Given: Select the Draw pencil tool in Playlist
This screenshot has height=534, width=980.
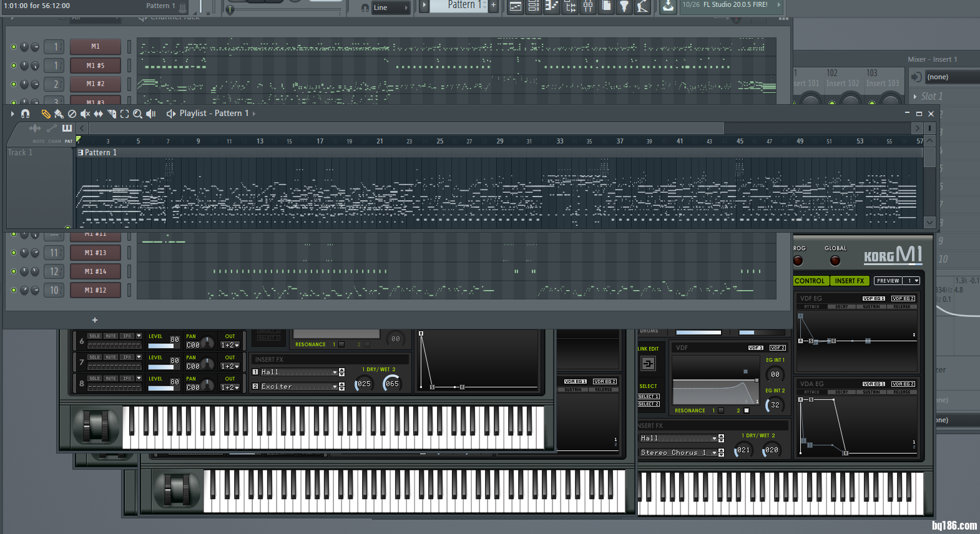Looking at the screenshot, I should tap(46, 114).
